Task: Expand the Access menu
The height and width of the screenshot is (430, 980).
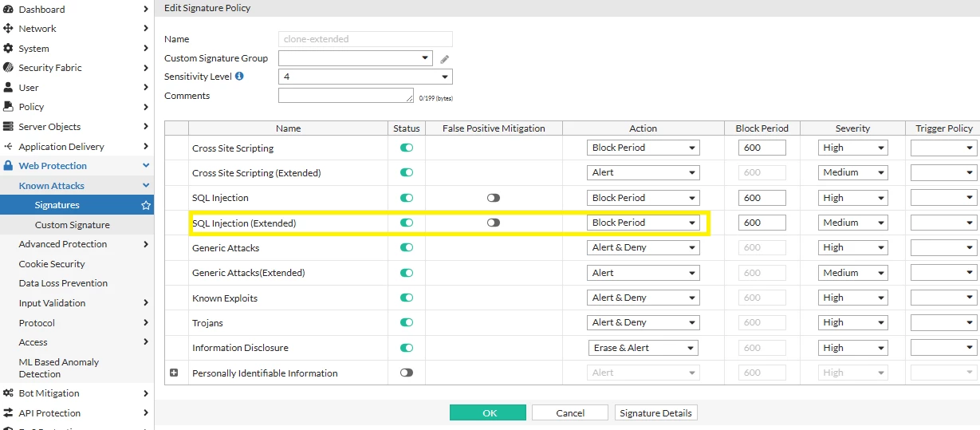Action: coord(77,342)
